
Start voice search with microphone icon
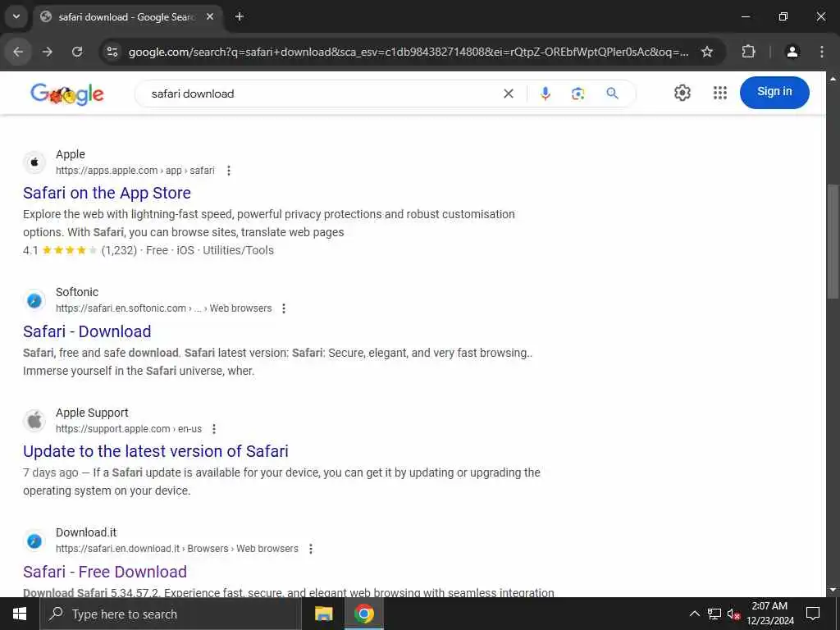(x=546, y=94)
